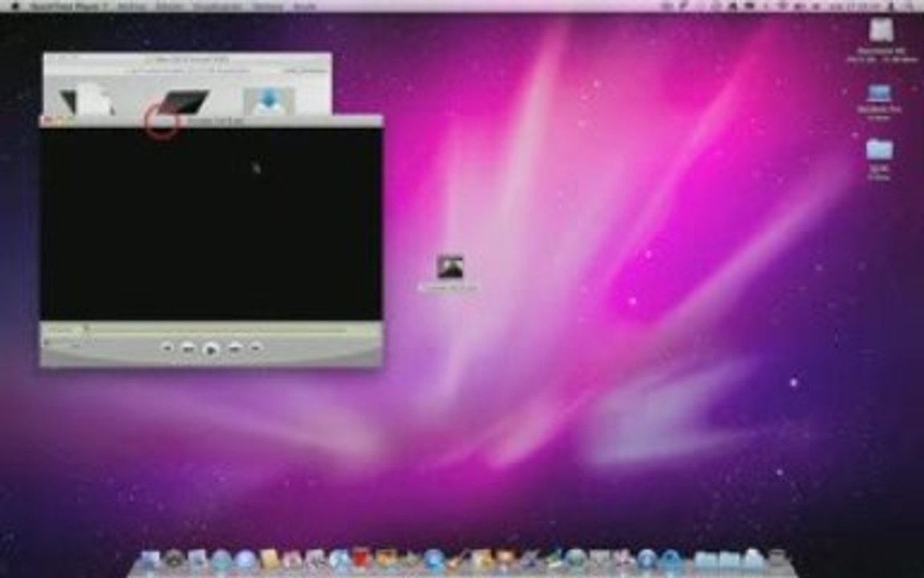Open the guitar GarageBand icon in Dock
924x578 pixels.
tap(457, 560)
